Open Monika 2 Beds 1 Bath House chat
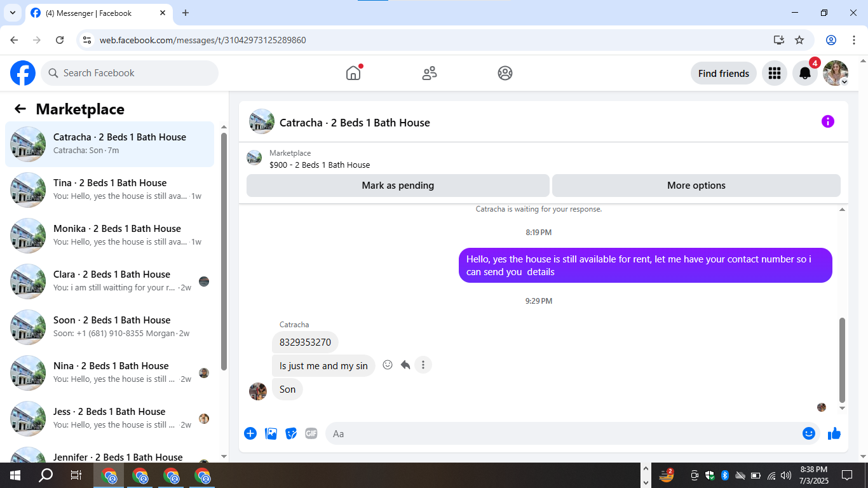Viewport: 868px width, 488px height. click(x=109, y=236)
